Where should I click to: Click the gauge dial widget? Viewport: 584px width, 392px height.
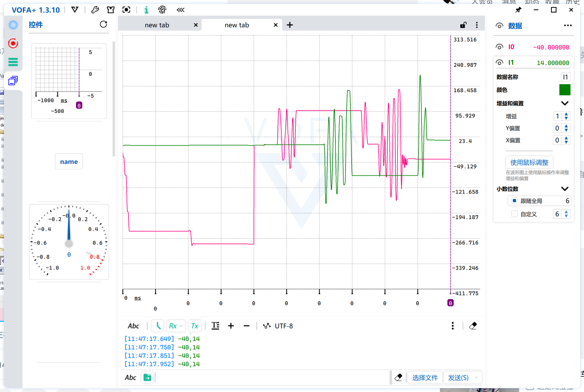[69, 242]
